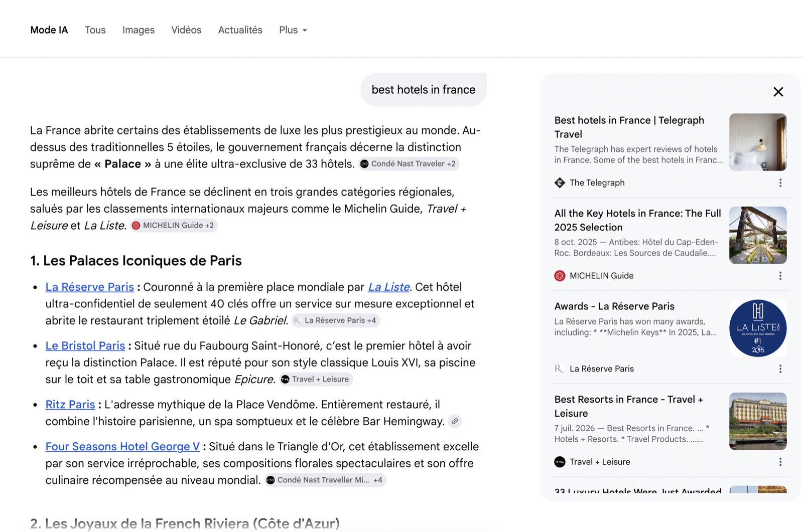Click the Travel + Leisure resort thumbnail
803x532 pixels.
click(758, 421)
